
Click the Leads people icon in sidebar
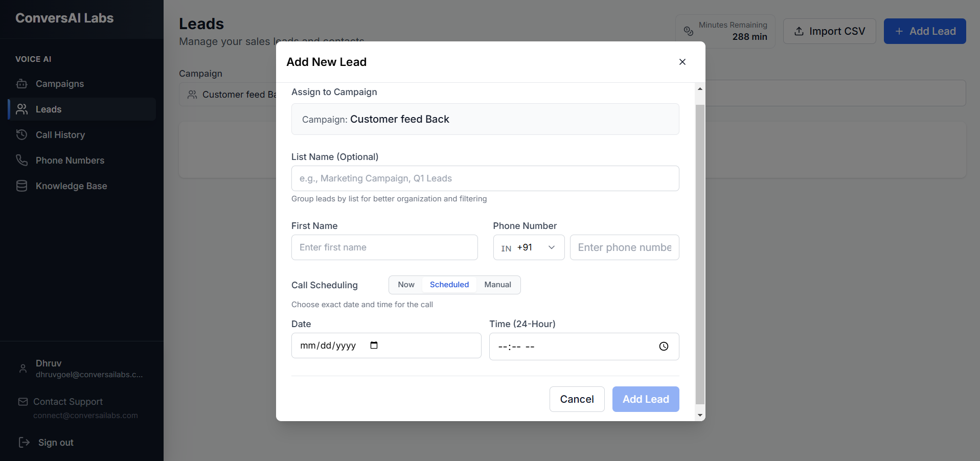[x=21, y=109]
